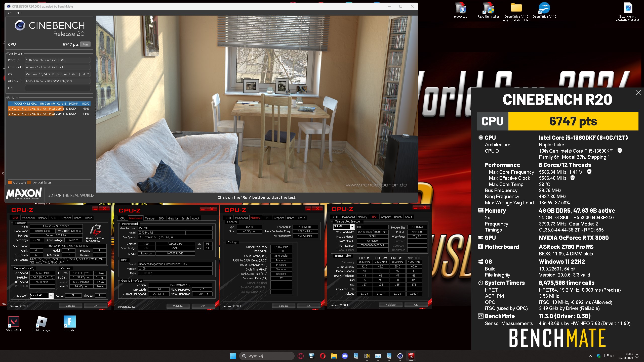Select the Revo Uninstaller desktop shortcut
This screenshot has height=362, width=644.
point(488,11)
